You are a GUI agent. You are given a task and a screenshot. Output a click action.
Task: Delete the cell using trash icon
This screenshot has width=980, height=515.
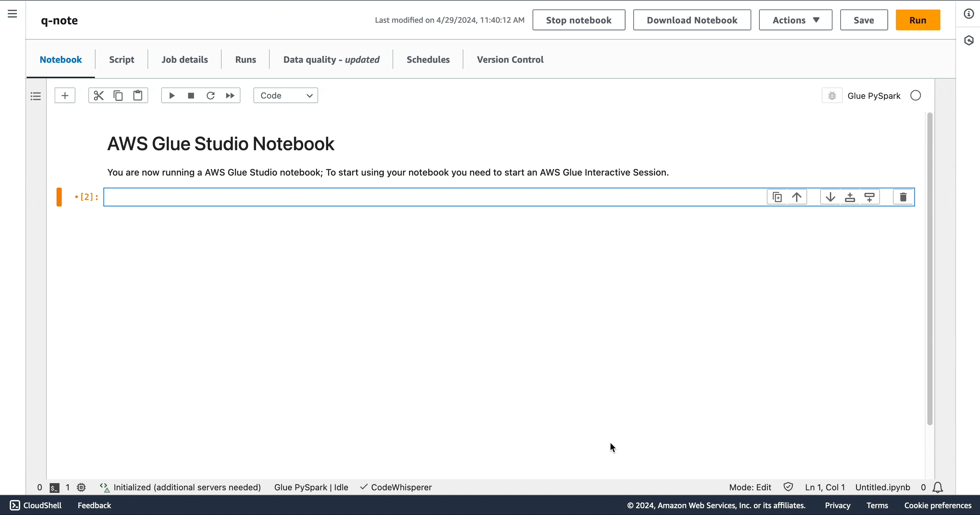(903, 197)
